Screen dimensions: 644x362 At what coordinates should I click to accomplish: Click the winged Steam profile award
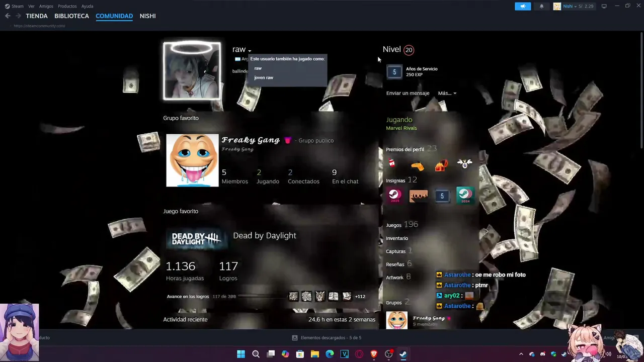pos(464,164)
